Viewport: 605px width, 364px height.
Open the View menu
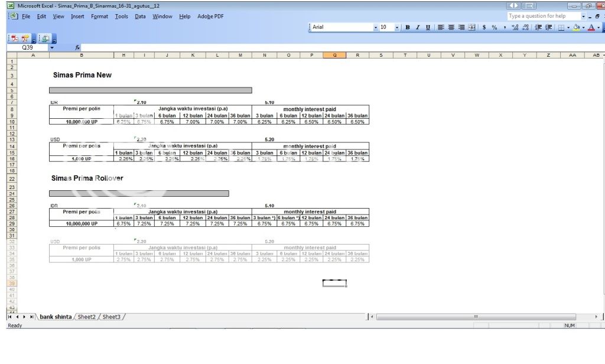click(58, 16)
